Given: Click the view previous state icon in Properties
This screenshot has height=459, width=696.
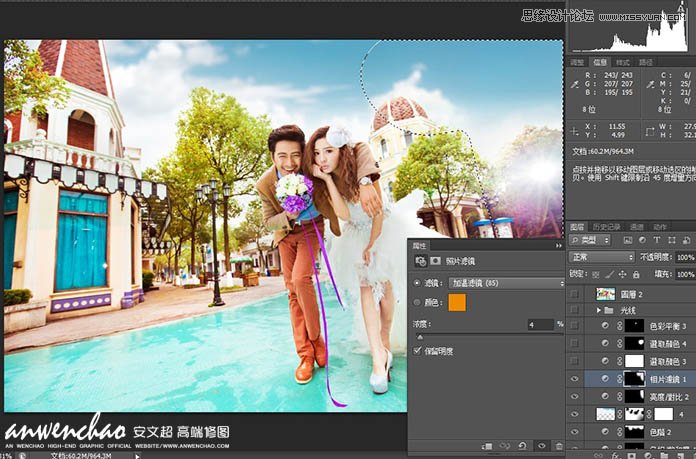Looking at the screenshot, I should click(505, 446).
